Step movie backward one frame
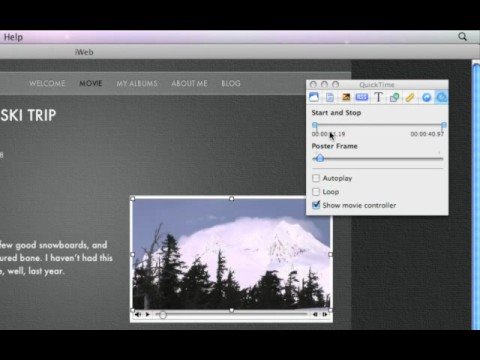Viewport: 480px width, 360px height. click(315, 314)
